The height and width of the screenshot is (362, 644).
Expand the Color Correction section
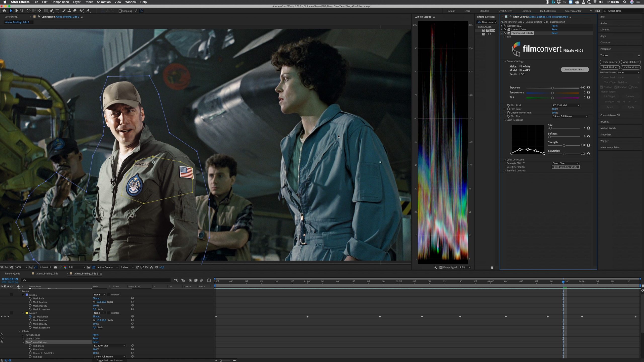pyautogui.click(x=505, y=160)
